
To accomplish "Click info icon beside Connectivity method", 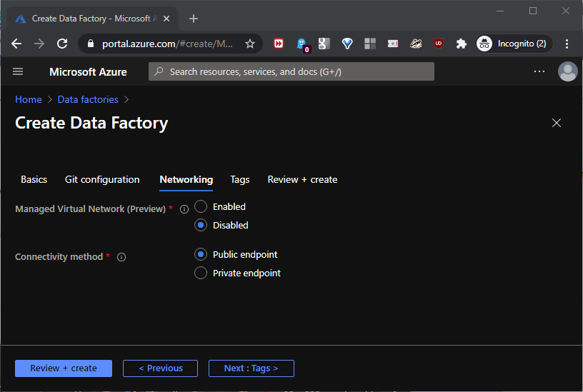I will (121, 257).
